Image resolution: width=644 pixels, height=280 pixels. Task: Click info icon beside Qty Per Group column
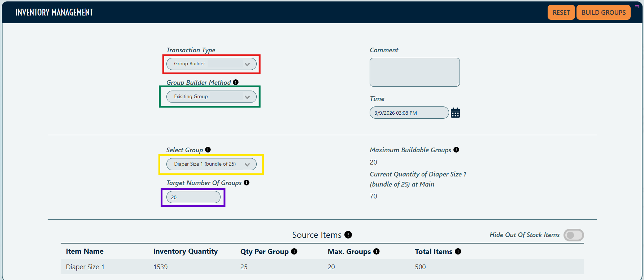click(294, 251)
